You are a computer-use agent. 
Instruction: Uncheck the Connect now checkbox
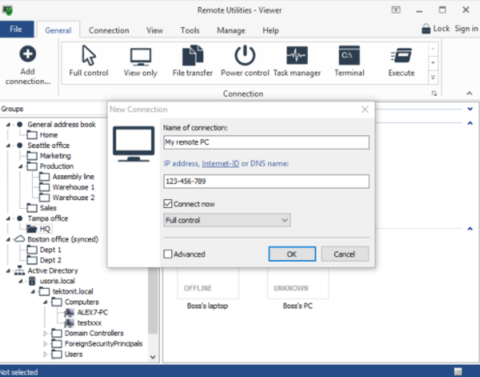click(168, 204)
